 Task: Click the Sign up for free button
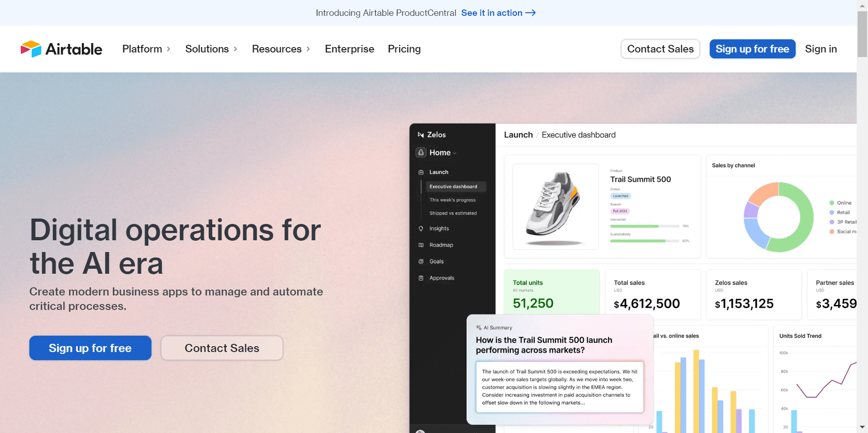(752, 49)
